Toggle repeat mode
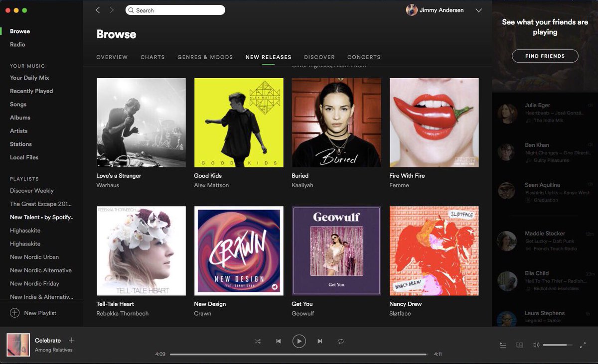Image resolution: width=598 pixels, height=364 pixels. coord(340,341)
